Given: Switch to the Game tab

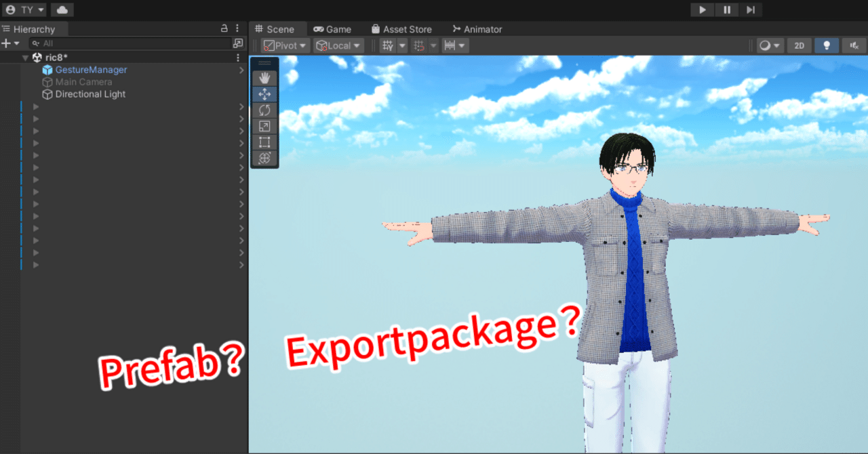Looking at the screenshot, I should pos(333,29).
